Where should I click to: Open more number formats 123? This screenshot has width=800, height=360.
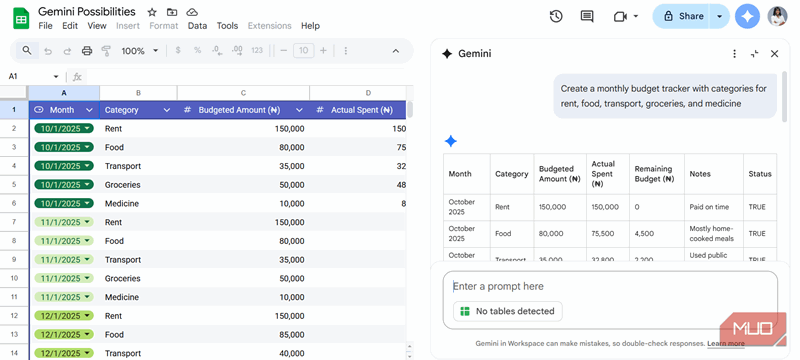[x=257, y=50]
